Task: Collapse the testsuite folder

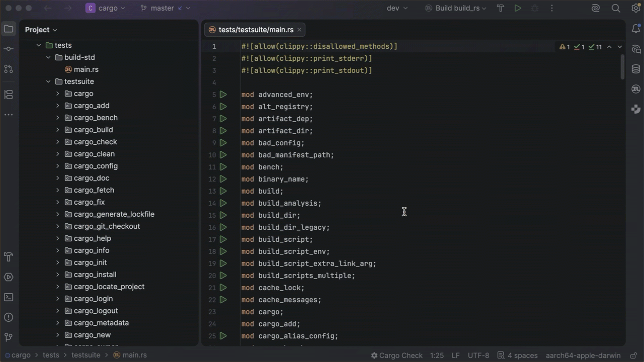Action: click(x=48, y=81)
